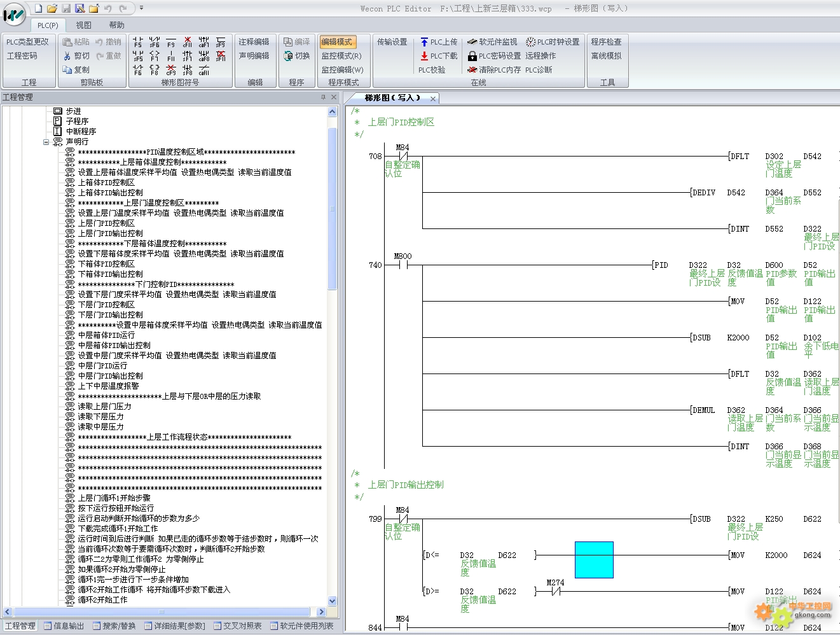Click the Save As icon with pencil

[80, 8]
